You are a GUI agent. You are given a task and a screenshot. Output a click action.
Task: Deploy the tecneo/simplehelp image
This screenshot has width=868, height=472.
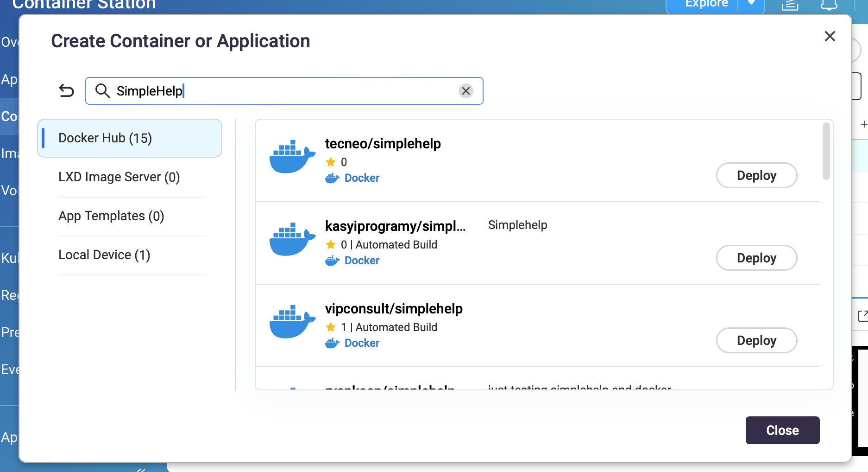[756, 175]
